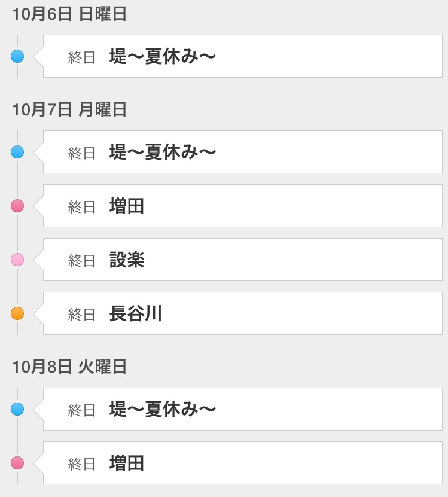Open the 設楽 all-day event
Screen dimensions: 448x497
pos(243,260)
